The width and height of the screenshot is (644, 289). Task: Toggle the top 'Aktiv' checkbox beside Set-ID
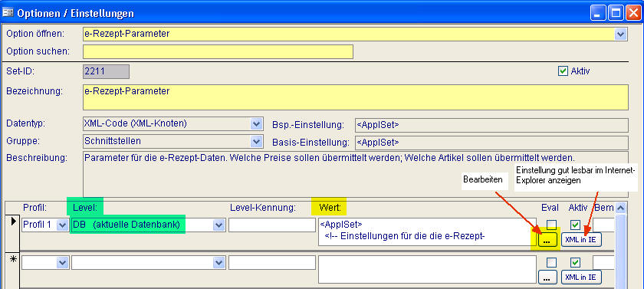coord(563,71)
